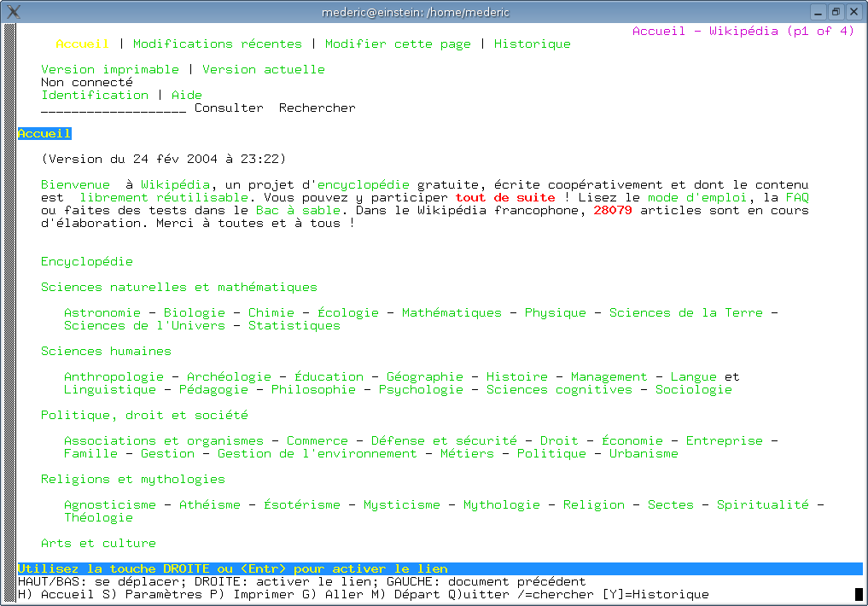
Task: Click the X window menu icon in title bar
Action: (13, 12)
